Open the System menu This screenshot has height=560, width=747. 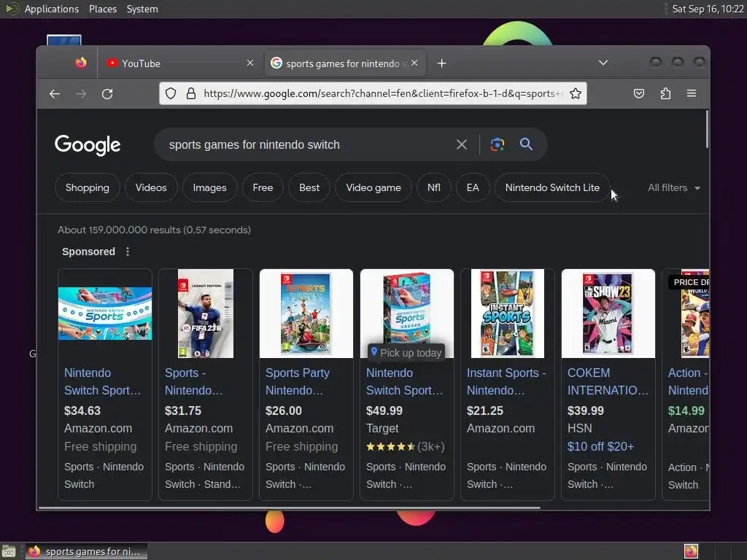(x=142, y=9)
